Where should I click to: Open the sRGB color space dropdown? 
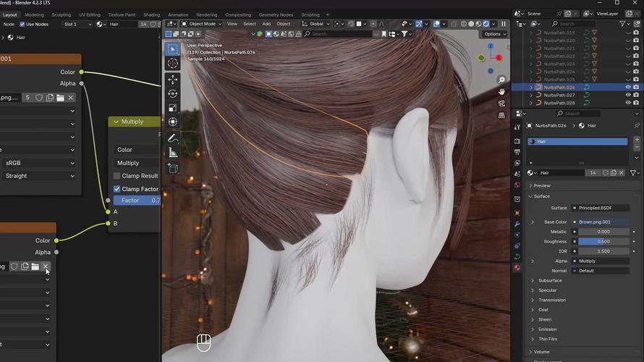[x=39, y=163]
